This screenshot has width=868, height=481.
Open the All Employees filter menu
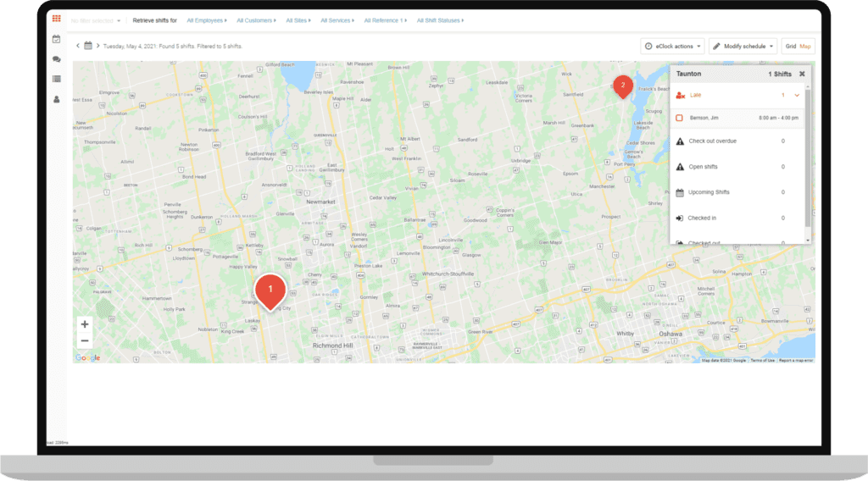[207, 19]
